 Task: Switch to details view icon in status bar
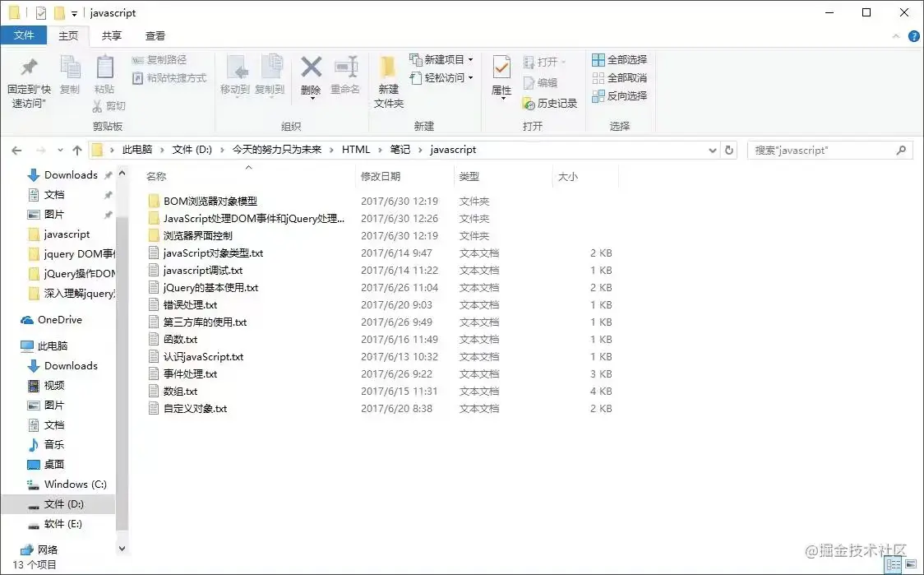coord(894,564)
